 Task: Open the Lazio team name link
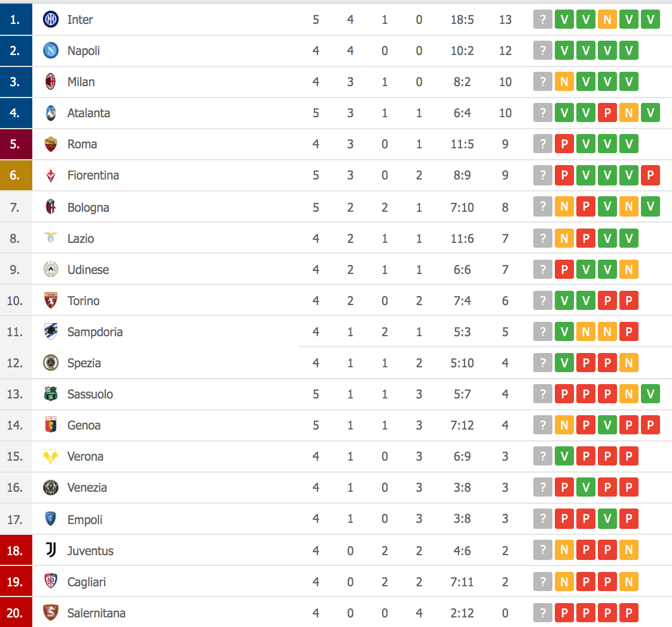[81, 239]
